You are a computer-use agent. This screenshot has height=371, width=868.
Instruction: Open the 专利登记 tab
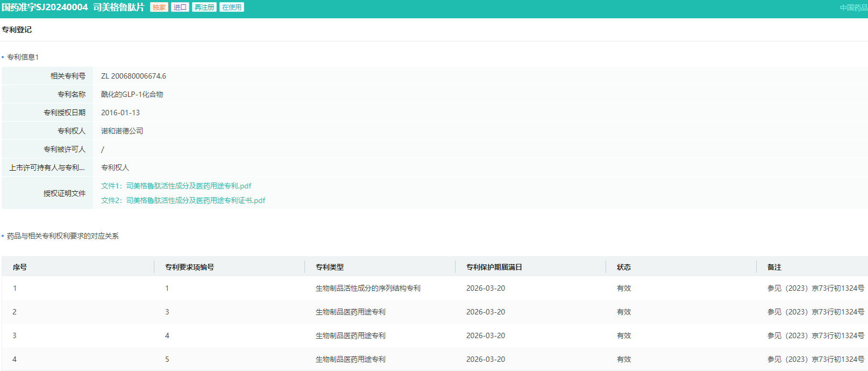tap(17, 30)
